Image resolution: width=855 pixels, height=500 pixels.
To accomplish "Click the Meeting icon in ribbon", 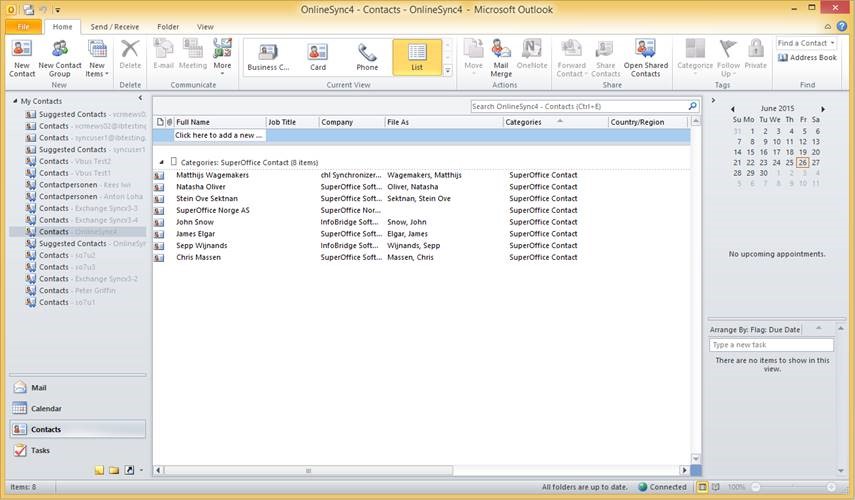I will click(193, 55).
